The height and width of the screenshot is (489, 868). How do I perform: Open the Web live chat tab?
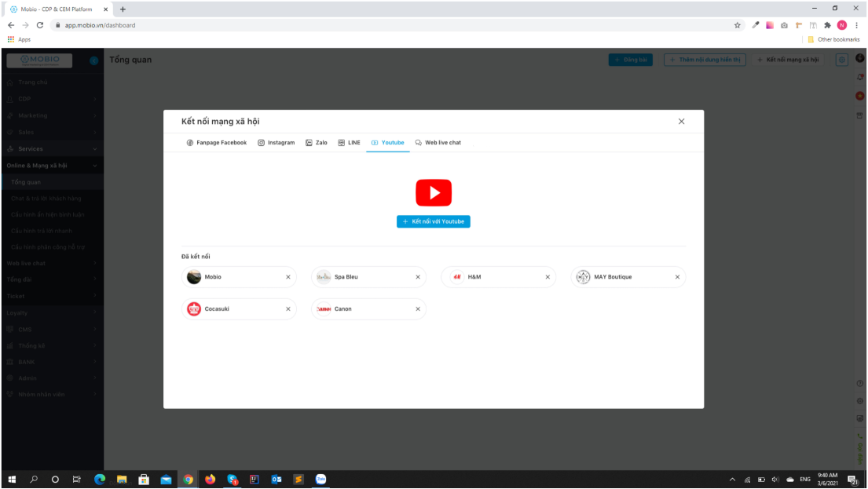click(x=438, y=143)
